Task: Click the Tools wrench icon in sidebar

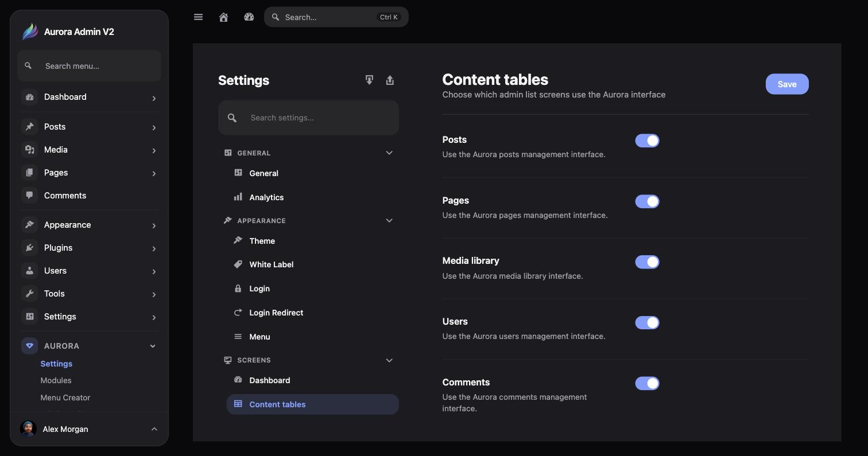Action: tap(30, 294)
